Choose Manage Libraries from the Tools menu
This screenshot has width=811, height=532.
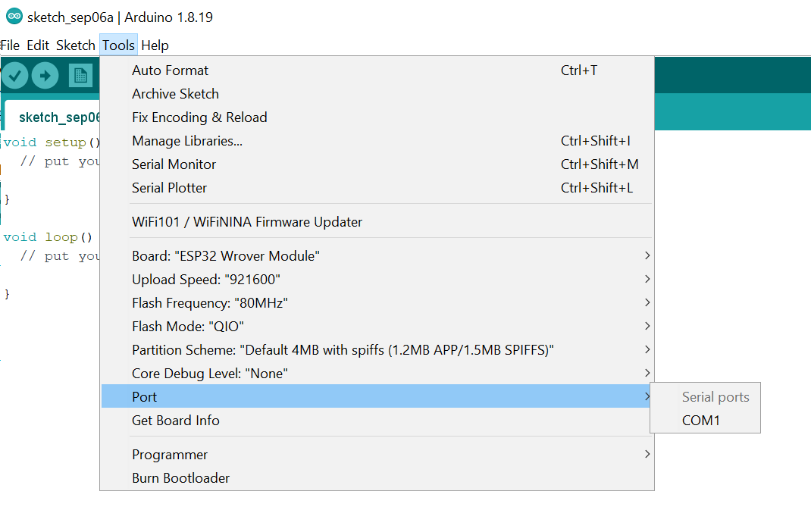tap(186, 140)
